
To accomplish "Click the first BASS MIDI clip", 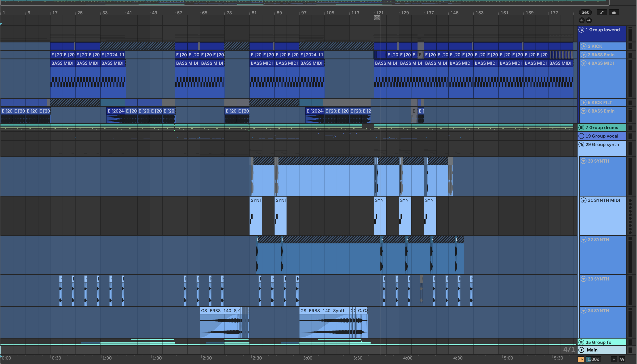I will 62,63.
